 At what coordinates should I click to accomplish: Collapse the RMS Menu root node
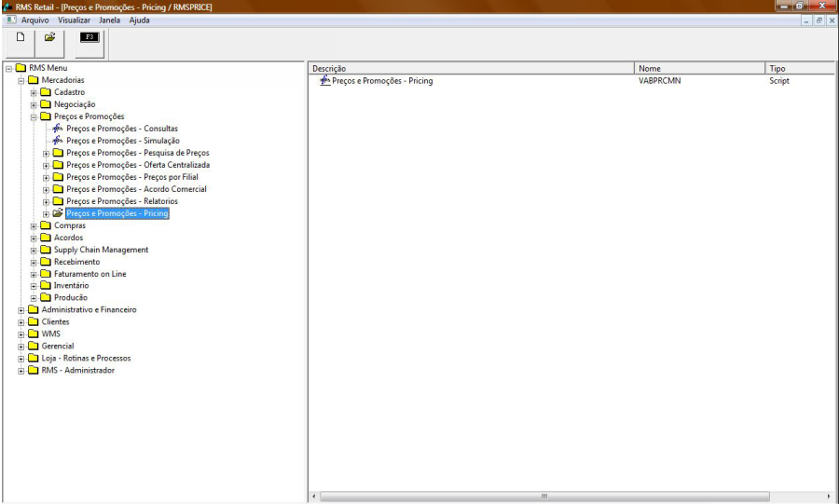8,68
